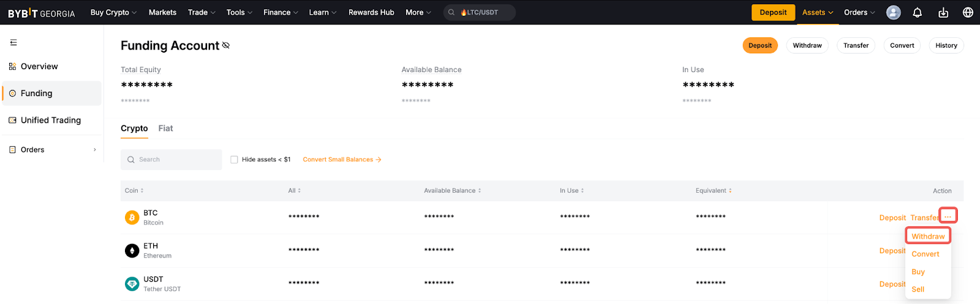Screen dimensions: 980x304
Task: Click the Ethereum coin icon
Action: coord(132,251)
